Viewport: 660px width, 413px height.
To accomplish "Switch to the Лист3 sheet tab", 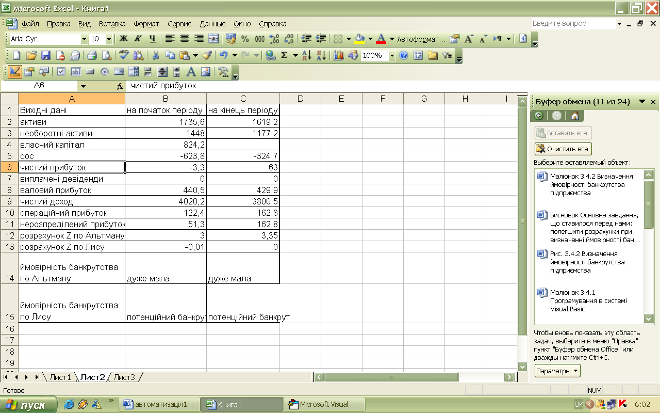I will (123, 376).
